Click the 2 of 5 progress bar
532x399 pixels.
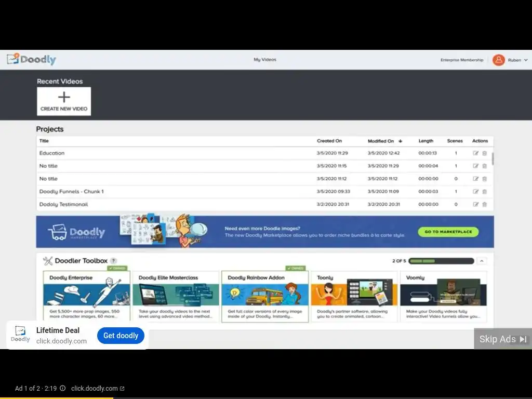point(441,261)
